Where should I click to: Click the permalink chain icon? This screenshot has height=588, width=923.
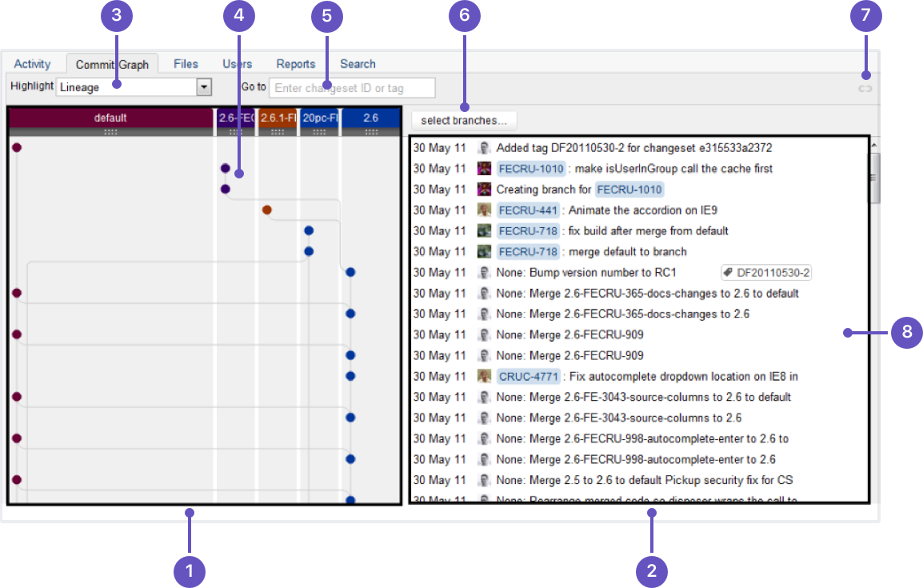pyautogui.click(x=865, y=88)
